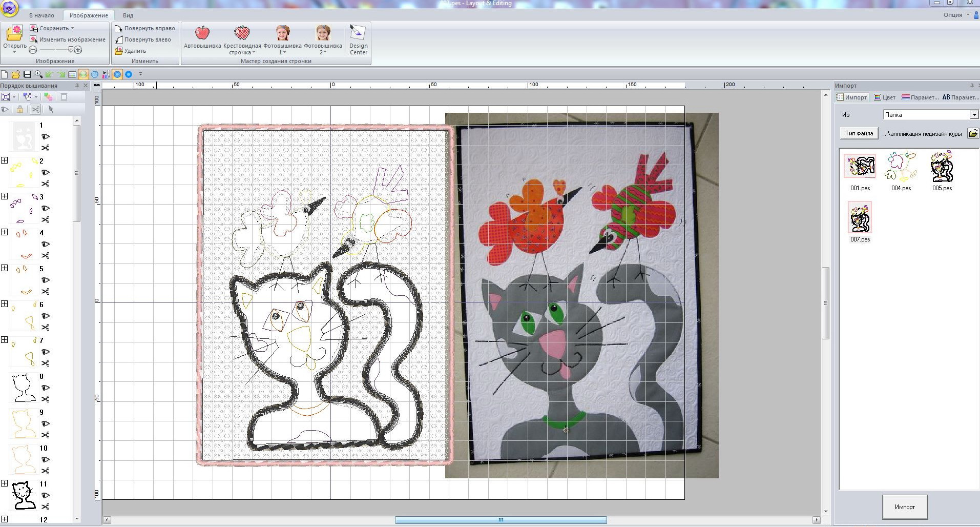980x527 pixels.
Task: Click the select-all frame icon in sewing order panel
Action: tap(6, 96)
